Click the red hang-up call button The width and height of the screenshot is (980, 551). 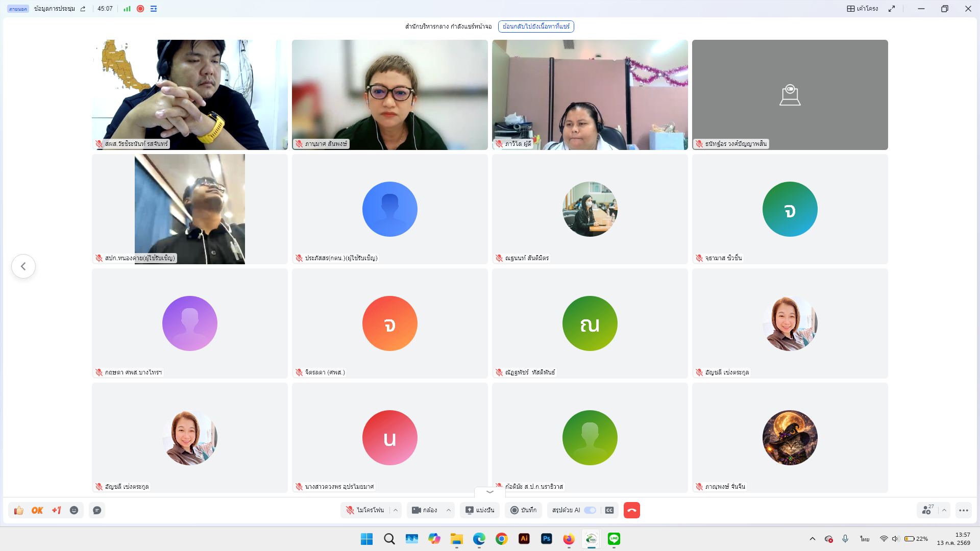[631, 510]
